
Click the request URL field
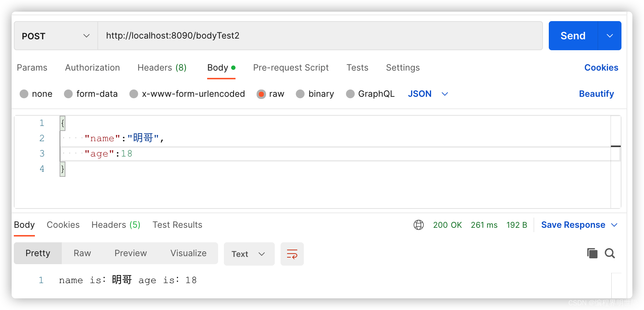[320, 36]
